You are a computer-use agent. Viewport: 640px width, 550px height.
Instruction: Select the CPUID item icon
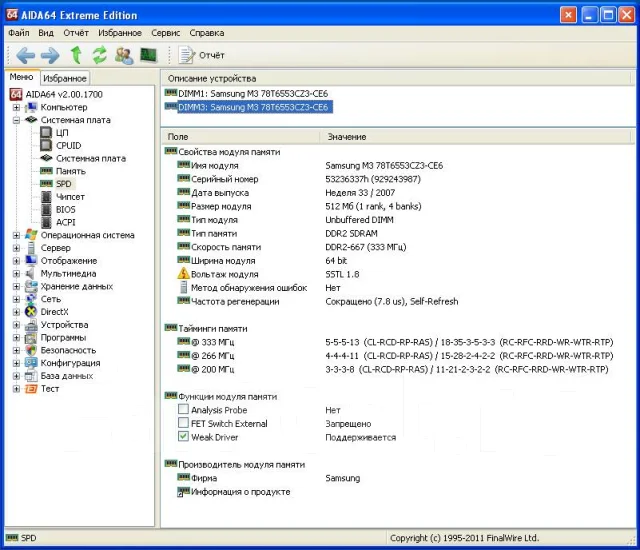(x=46, y=145)
